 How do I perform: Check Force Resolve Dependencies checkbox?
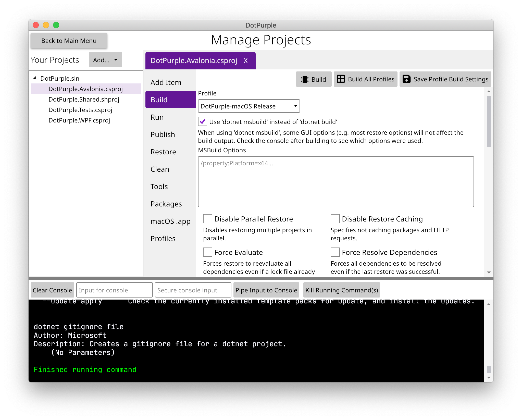coord(335,252)
